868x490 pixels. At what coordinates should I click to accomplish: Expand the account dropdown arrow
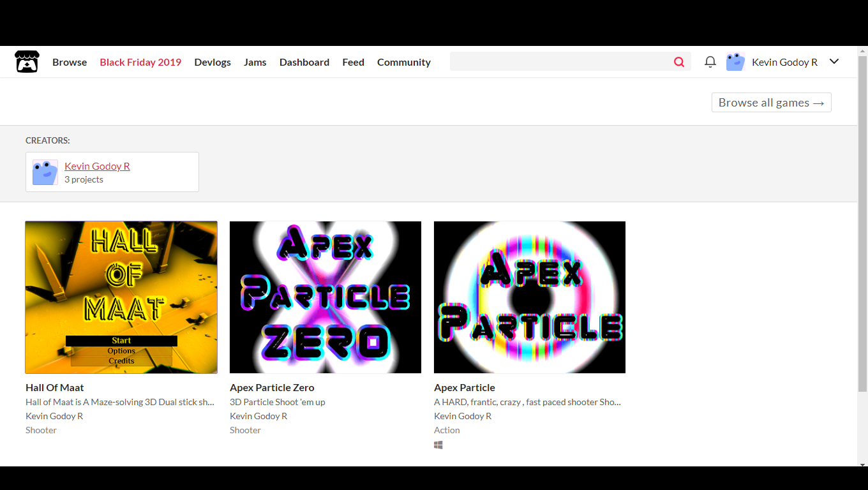[834, 62]
